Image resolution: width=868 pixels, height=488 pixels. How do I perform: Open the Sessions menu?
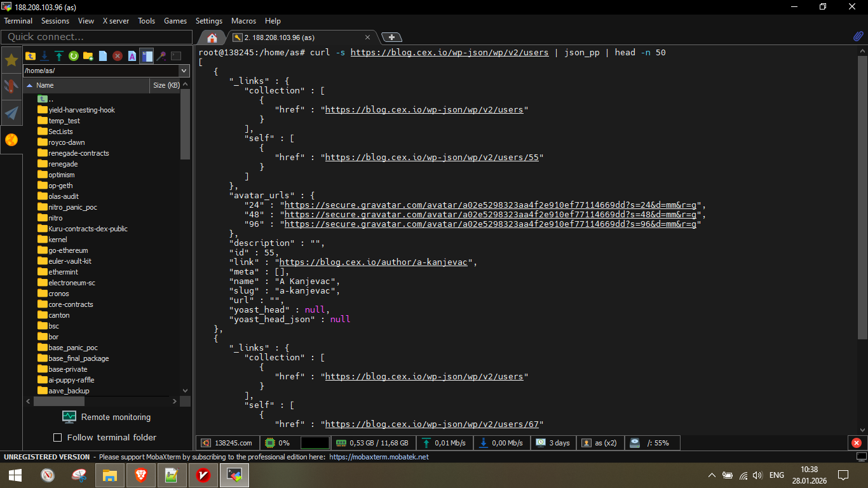click(55, 21)
